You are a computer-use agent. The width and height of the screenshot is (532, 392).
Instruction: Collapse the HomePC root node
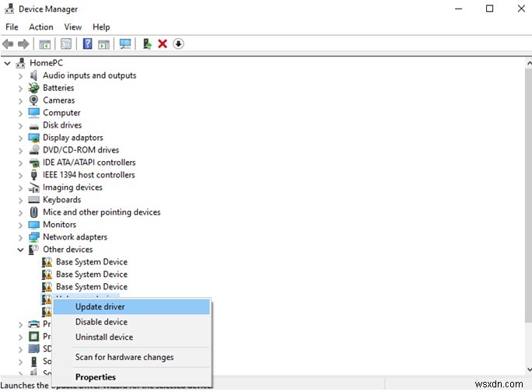(8, 63)
